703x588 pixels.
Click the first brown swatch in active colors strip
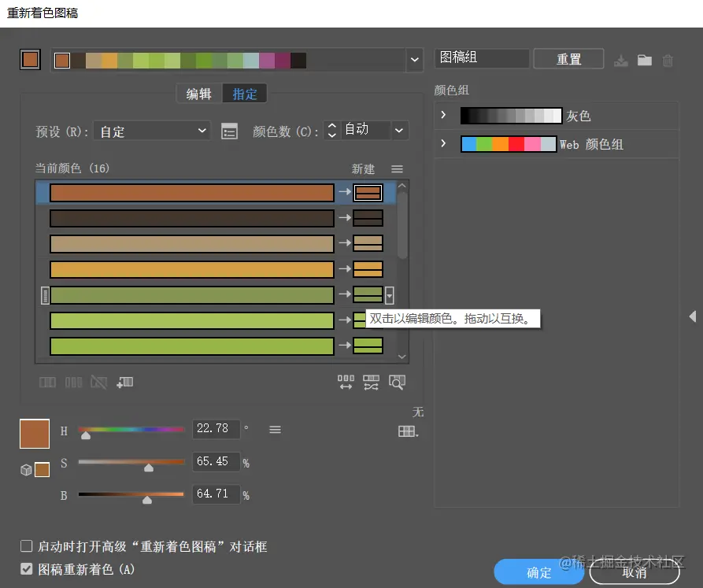62,61
